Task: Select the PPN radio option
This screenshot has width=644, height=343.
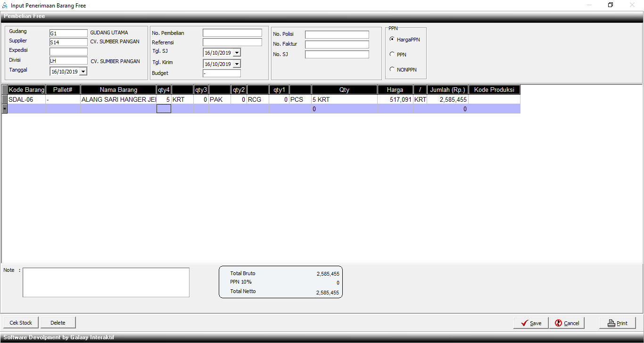Action: pos(392,55)
